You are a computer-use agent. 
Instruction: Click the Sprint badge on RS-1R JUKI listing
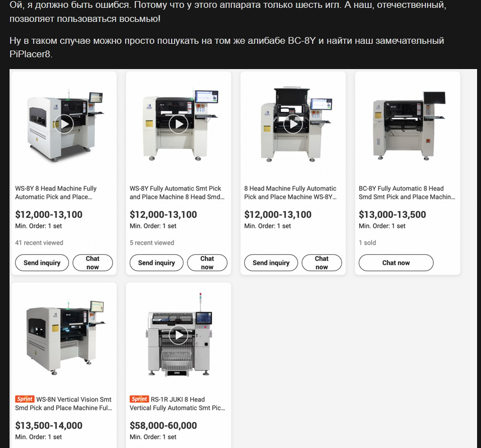point(139,399)
